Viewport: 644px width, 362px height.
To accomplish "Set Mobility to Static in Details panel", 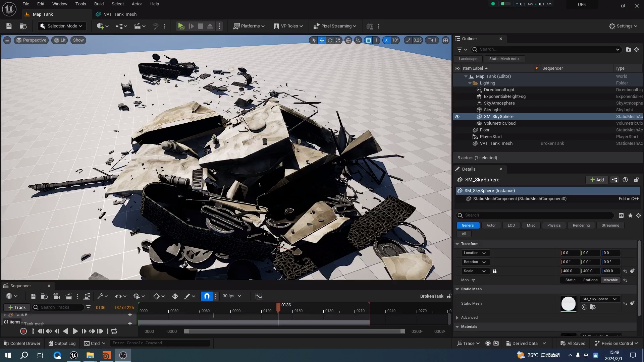I will 571,280.
